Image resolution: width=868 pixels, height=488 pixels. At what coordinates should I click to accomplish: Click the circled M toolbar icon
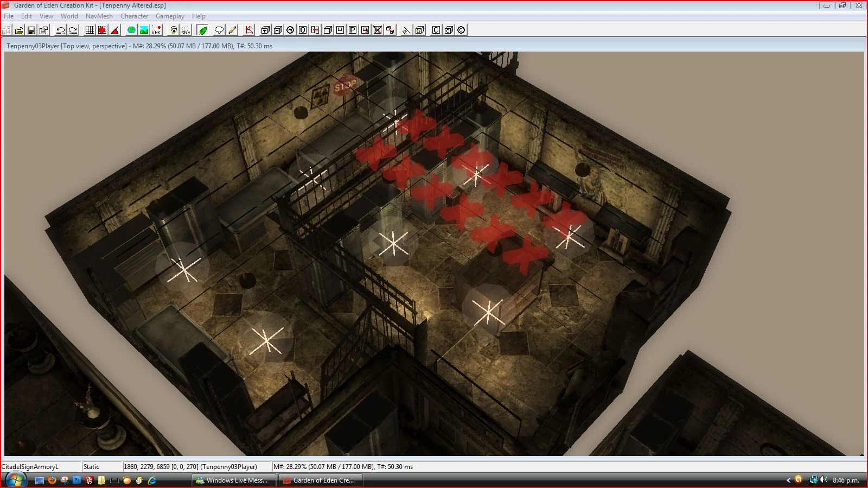click(x=290, y=30)
